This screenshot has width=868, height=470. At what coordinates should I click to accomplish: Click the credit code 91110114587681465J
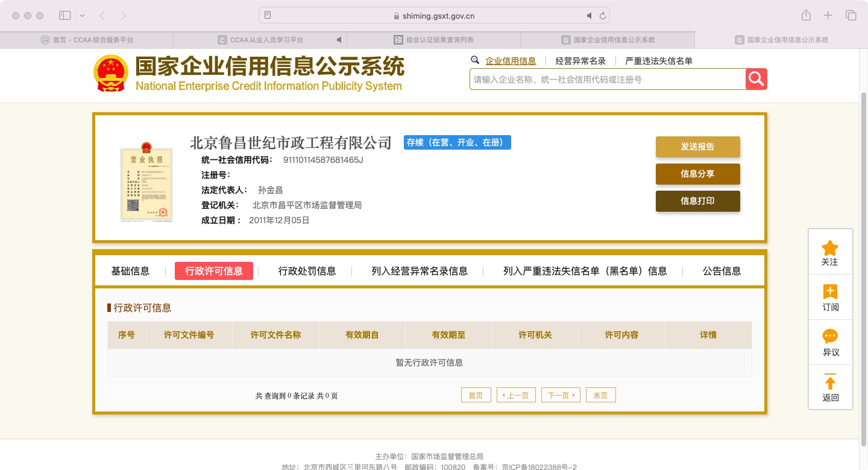coord(323,160)
